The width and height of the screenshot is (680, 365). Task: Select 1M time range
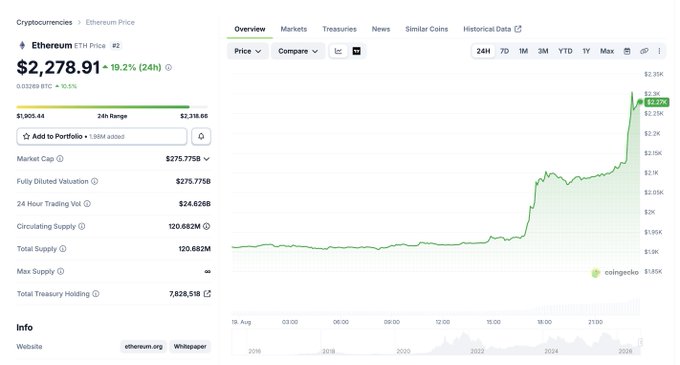[523, 51]
